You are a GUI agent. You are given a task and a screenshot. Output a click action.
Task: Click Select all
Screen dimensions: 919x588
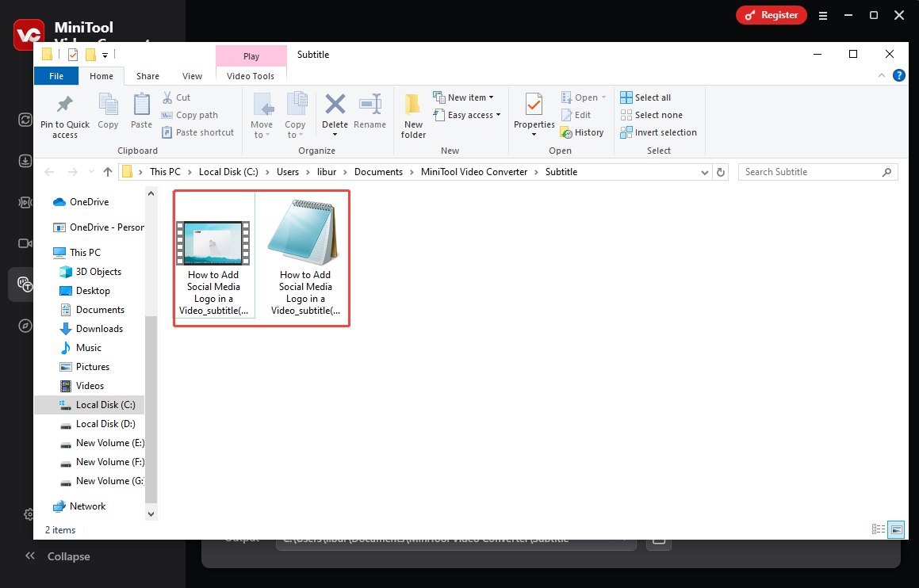pos(645,97)
